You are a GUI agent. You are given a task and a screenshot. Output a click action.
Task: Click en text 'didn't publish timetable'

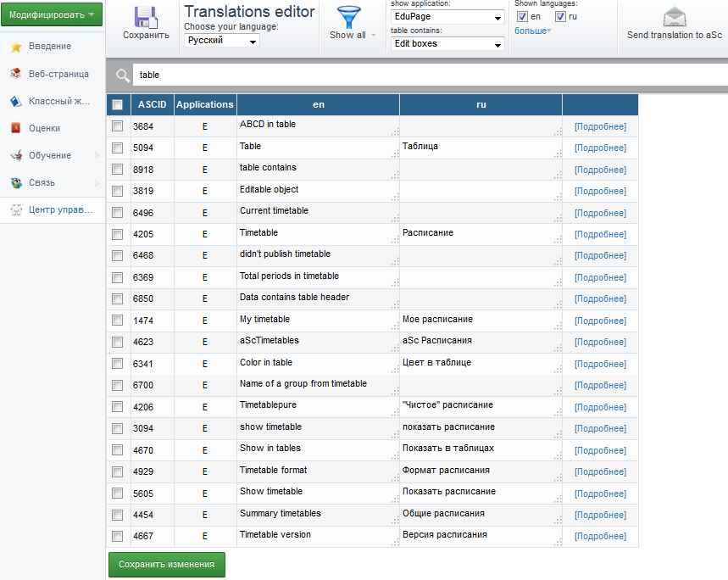[285, 254]
